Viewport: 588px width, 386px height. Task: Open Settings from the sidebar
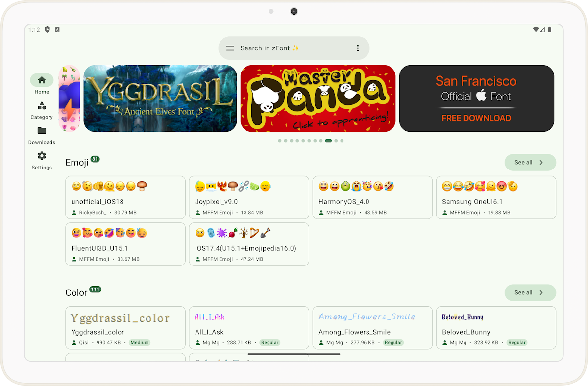pos(42,160)
